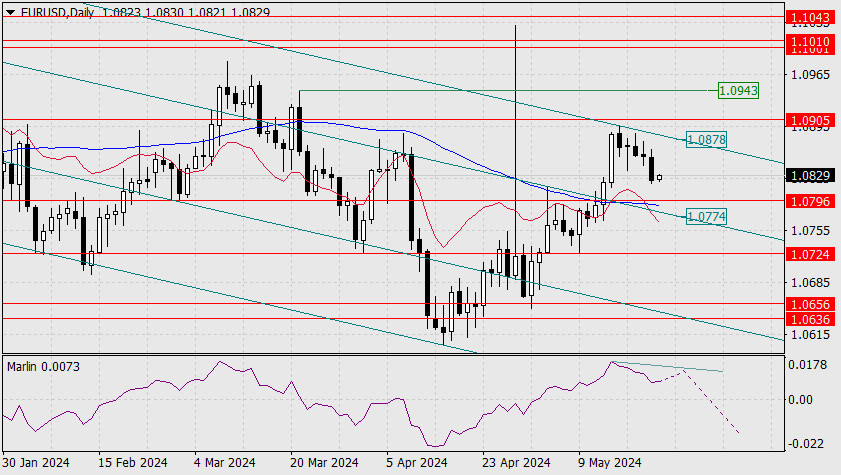Click the tall wick spike candle in late April
The height and width of the screenshot is (475, 841).
point(515,150)
